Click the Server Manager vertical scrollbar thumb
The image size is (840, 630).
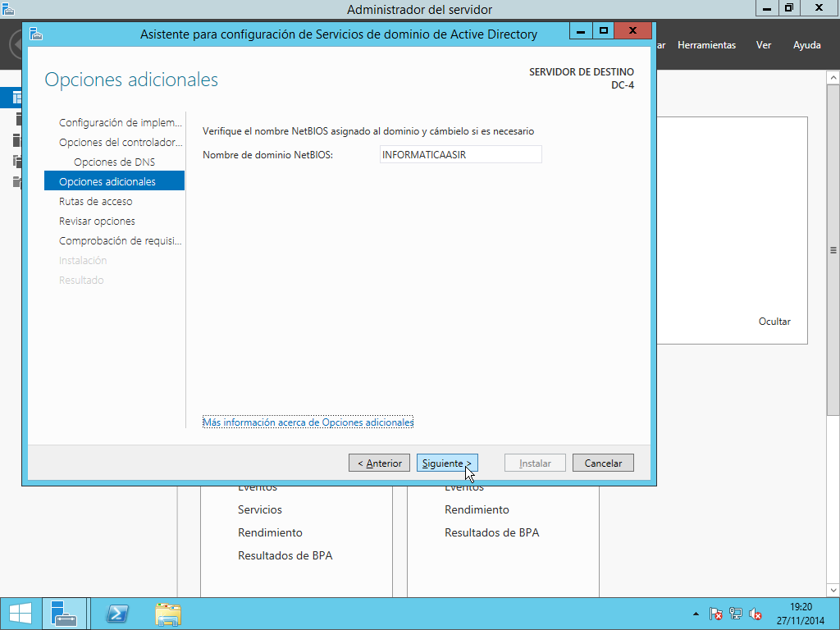[x=833, y=249]
